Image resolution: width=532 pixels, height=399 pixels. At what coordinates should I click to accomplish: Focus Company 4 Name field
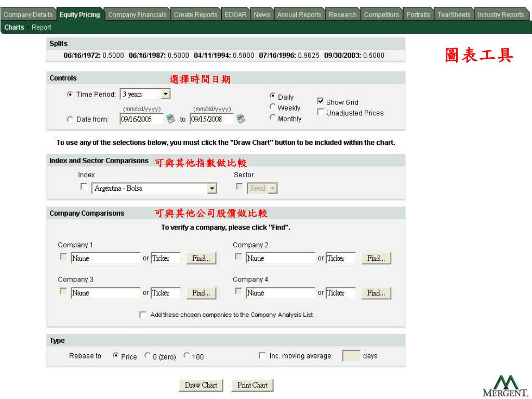coord(281,293)
